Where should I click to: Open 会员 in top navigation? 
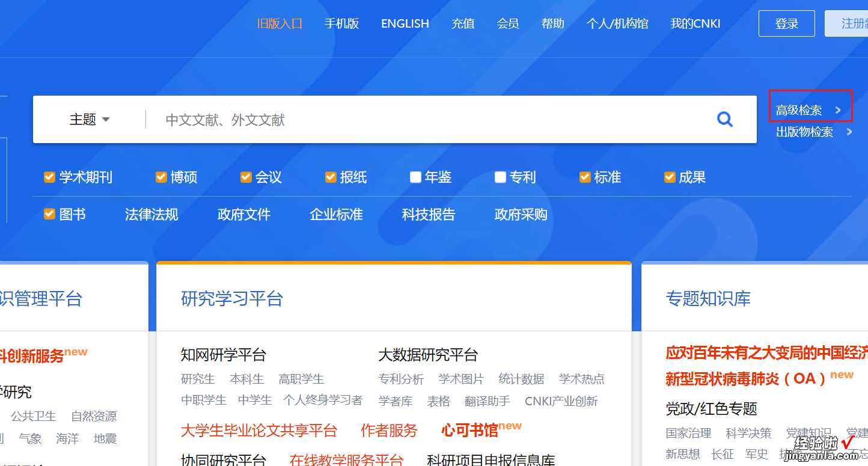508,23
